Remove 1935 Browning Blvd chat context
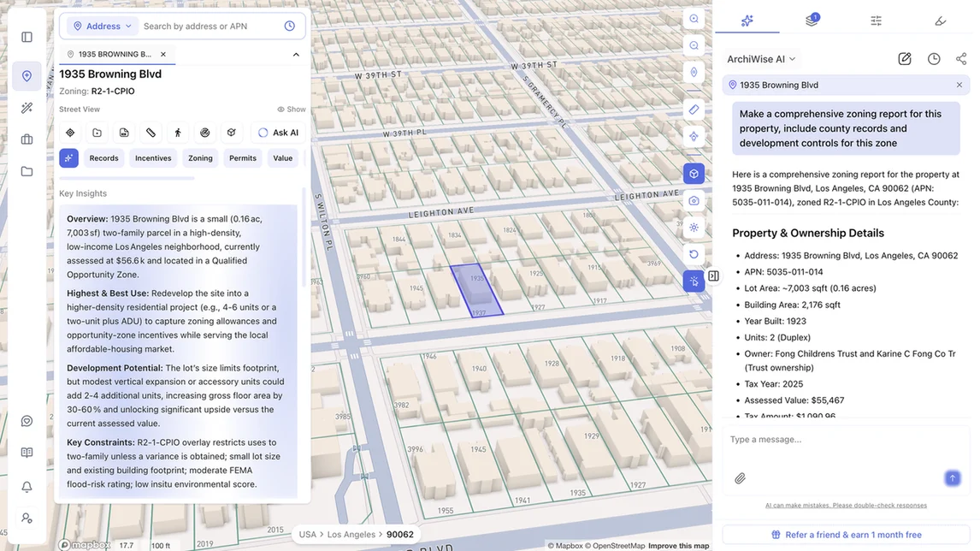This screenshot has width=980, height=551. pos(959,85)
